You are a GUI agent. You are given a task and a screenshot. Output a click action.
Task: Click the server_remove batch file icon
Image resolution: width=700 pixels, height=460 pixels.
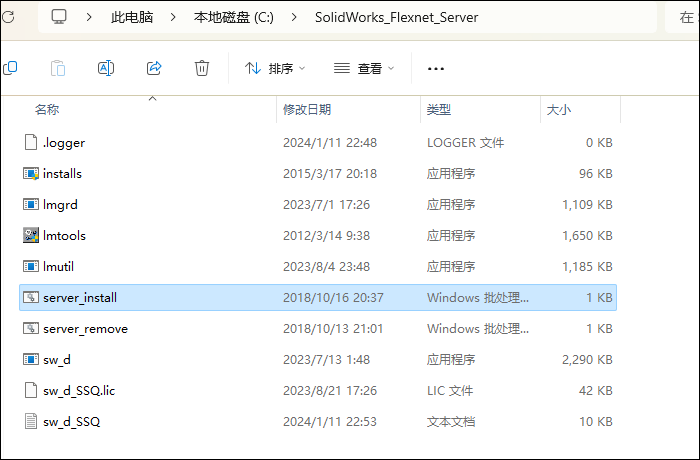pyautogui.click(x=31, y=328)
